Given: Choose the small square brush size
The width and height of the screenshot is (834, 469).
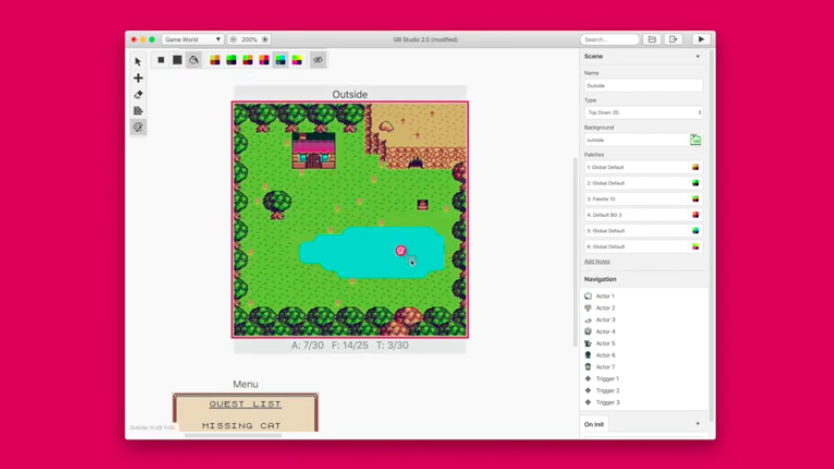Looking at the screenshot, I should tap(161, 60).
